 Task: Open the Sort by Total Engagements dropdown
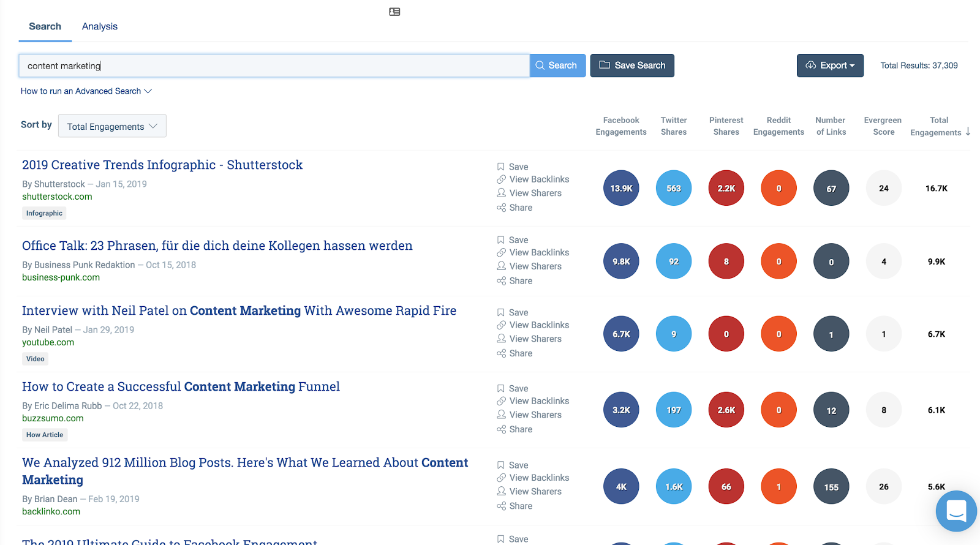tap(112, 126)
